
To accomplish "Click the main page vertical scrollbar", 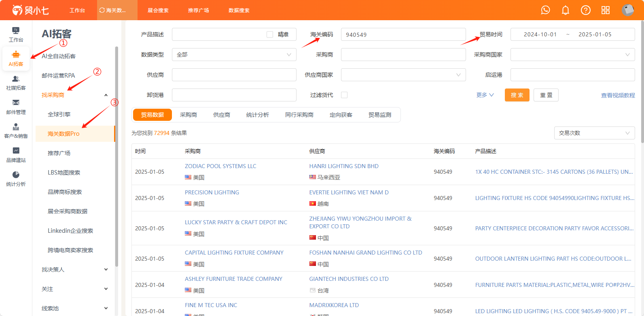I will pos(642,82).
